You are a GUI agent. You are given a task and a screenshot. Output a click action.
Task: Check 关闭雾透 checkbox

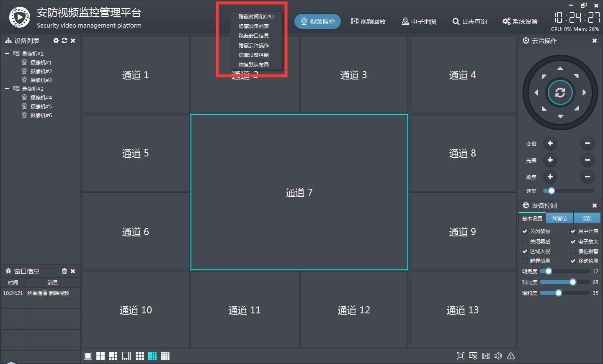[x=525, y=242]
